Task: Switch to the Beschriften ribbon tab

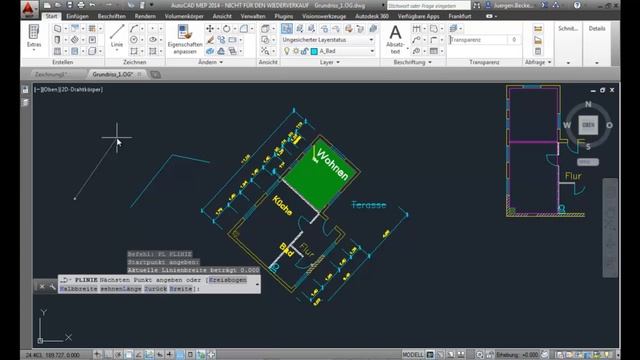Action: (111, 16)
